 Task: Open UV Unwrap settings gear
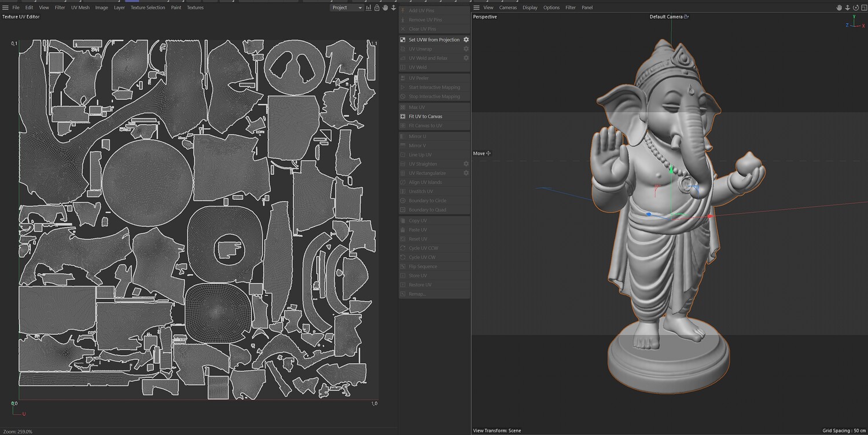[466, 49]
